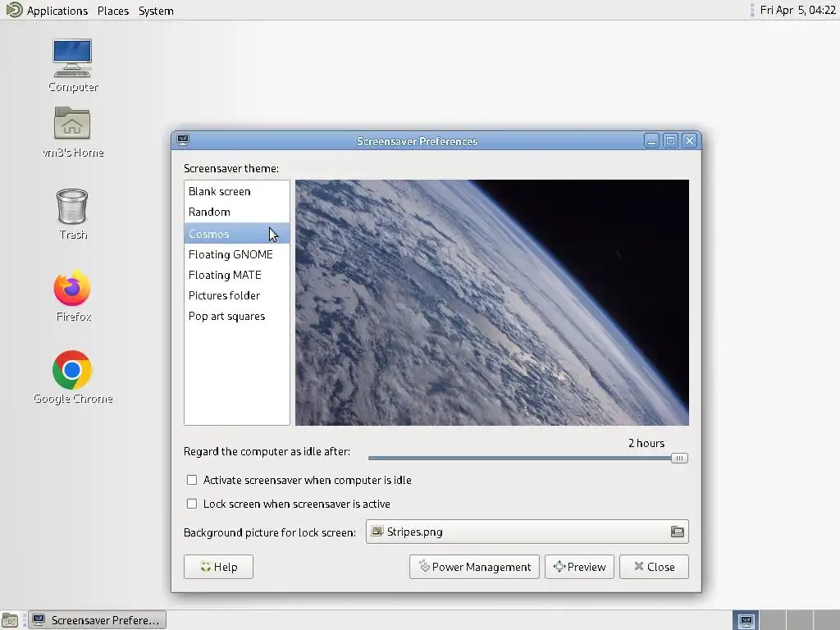Image resolution: width=840 pixels, height=630 pixels.
Task: Open Power Management settings
Action: click(x=474, y=567)
